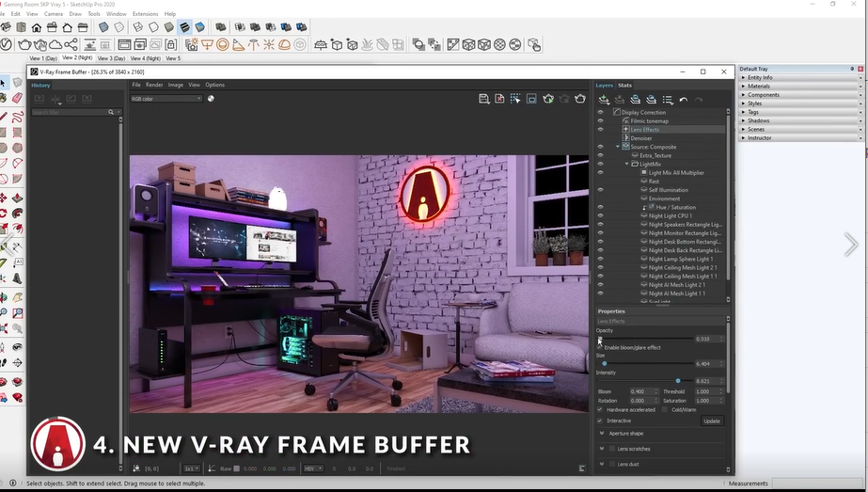Click the Bloom value field
This screenshot has width=868, height=492.
[x=644, y=391]
